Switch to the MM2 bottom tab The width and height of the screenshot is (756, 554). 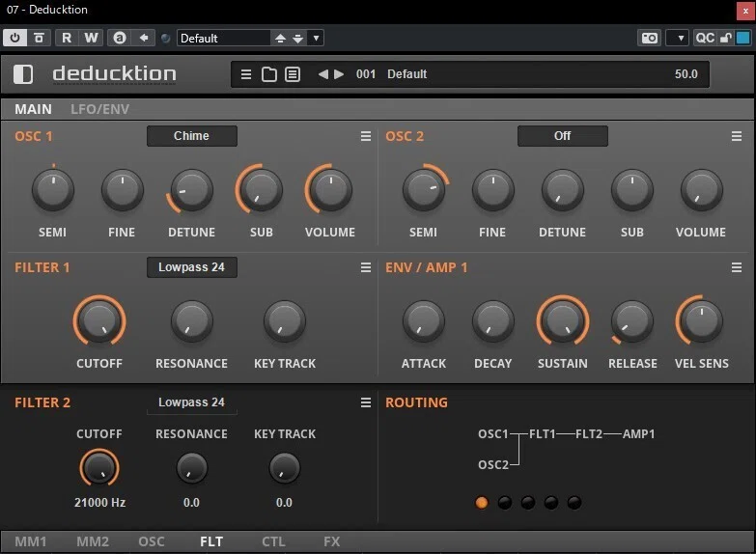93,542
